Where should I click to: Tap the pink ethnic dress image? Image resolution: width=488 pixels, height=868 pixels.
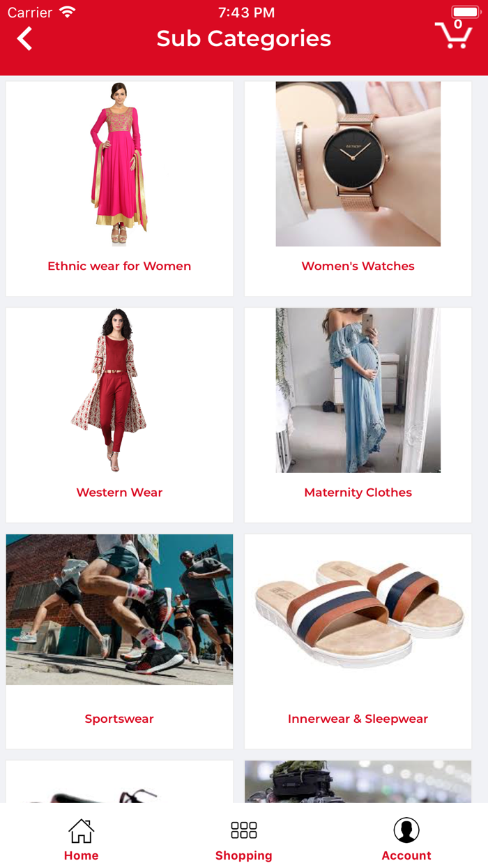coord(119,164)
